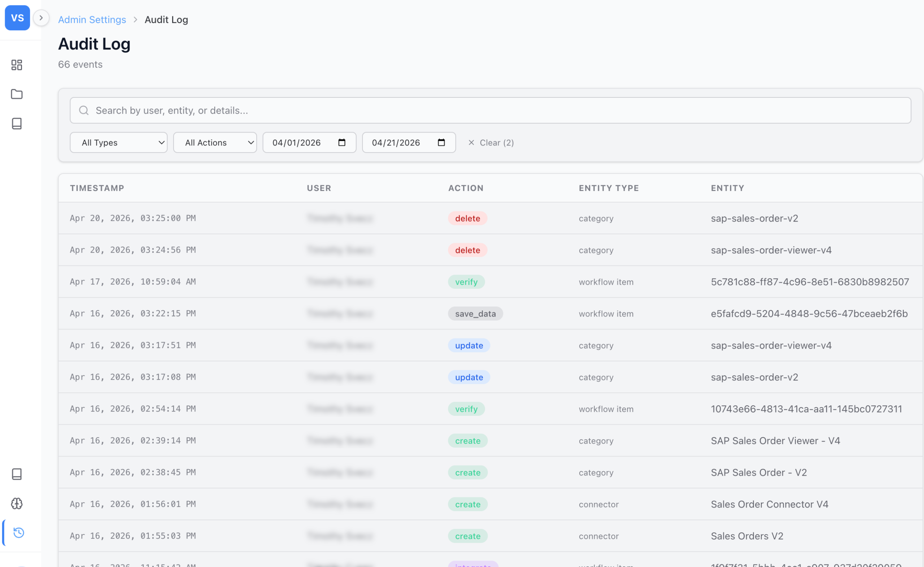Screen dimensions: 924x567
Task: Click entity 5c781c88-ff87-4c96-8e51-6830b8982507
Action: tap(810, 282)
